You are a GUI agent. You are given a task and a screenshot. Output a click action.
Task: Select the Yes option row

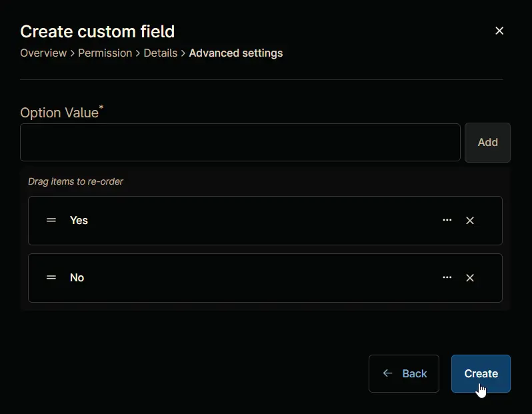(x=265, y=221)
